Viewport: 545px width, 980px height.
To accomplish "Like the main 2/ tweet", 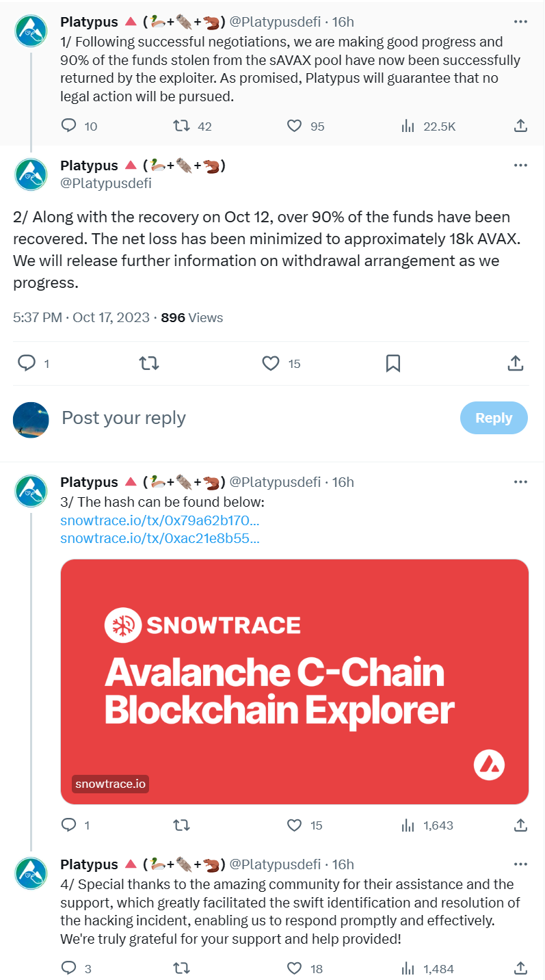I will 271,363.
